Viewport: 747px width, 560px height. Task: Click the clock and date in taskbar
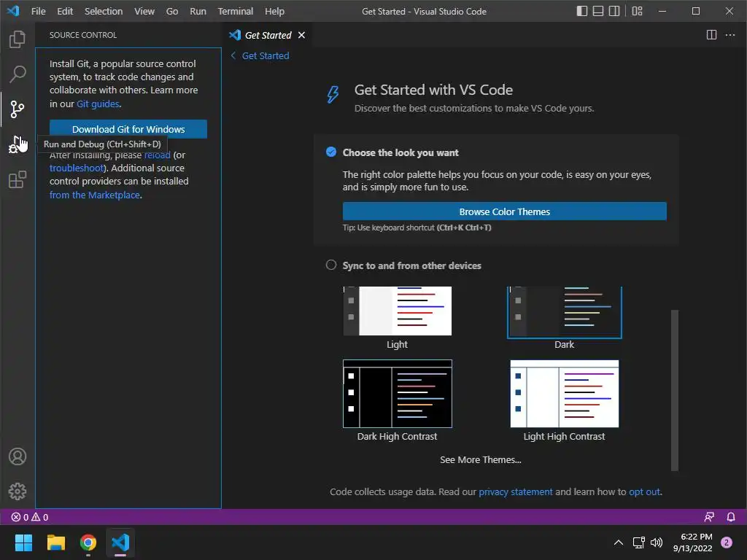[x=693, y=542]
